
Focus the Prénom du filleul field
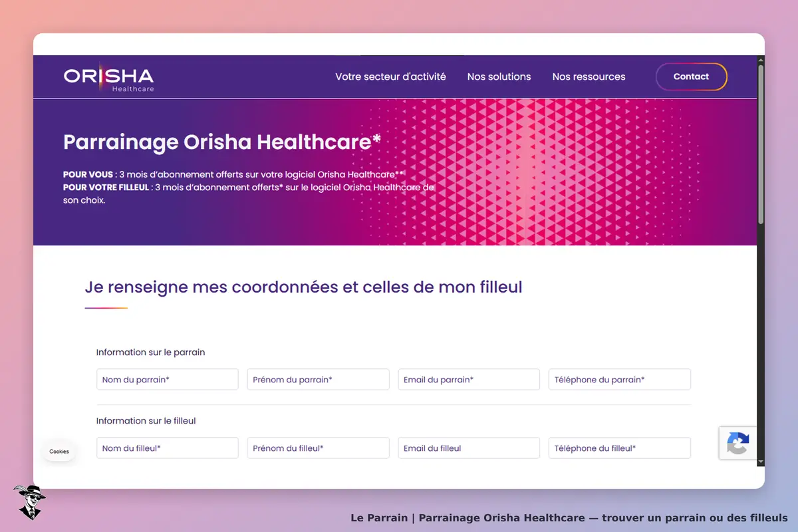tap(318, 448)
